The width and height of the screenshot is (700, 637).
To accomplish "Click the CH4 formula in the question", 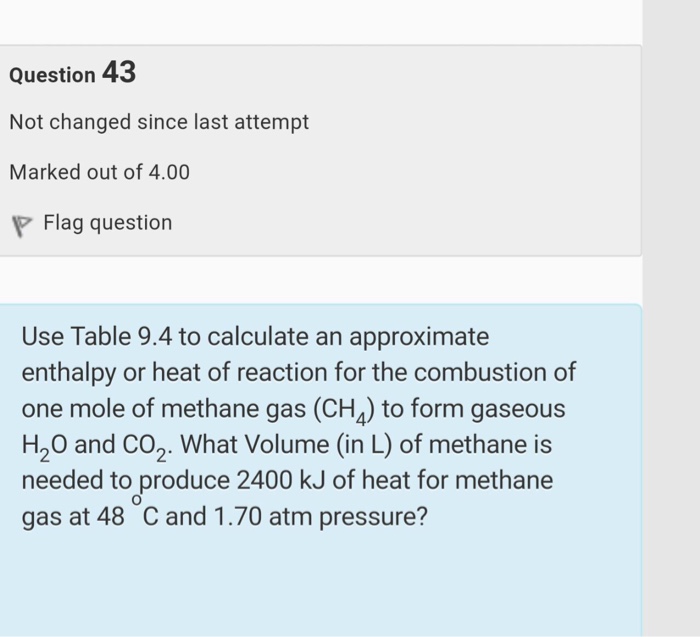I will pos(345,411).
